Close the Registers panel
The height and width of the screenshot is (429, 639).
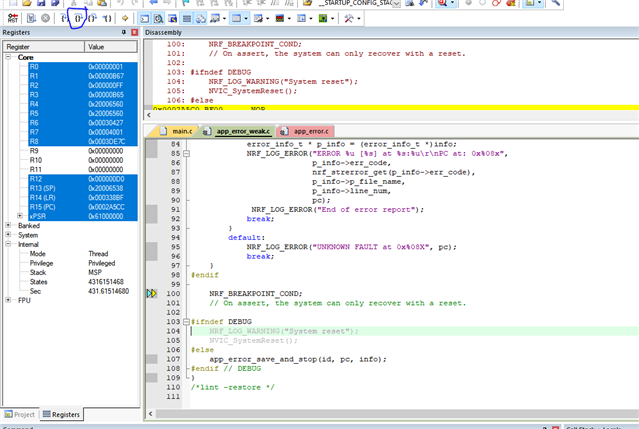[x=134, y=32]
